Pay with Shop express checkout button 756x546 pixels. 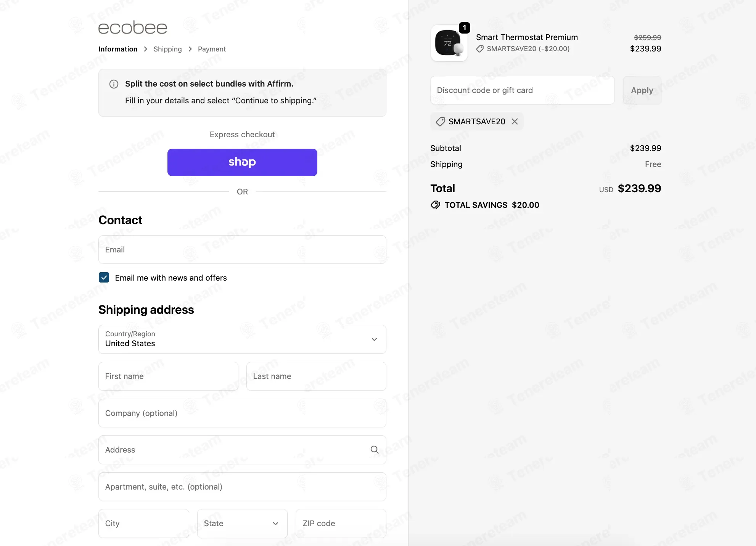pos(242,162)
